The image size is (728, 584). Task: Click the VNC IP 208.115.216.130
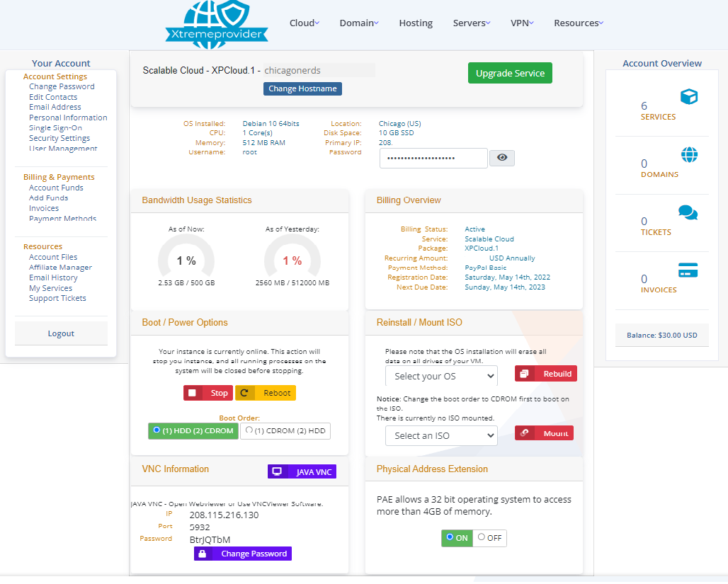tap(224, 515)
